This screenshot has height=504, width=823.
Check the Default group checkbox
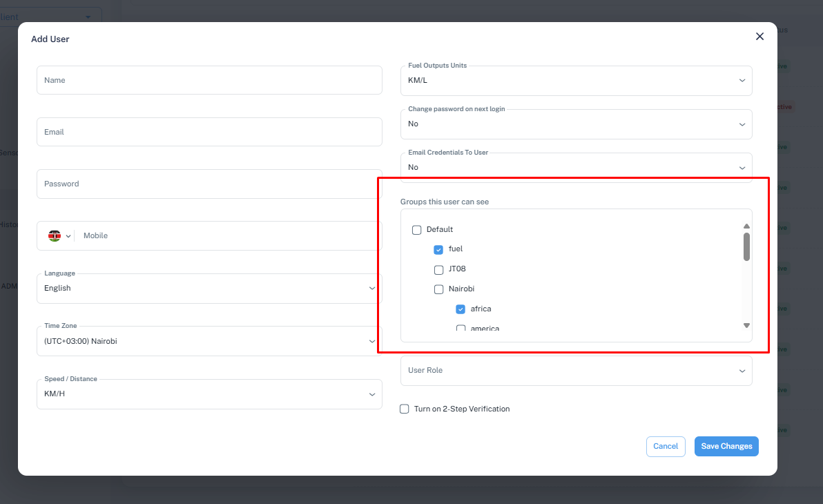(x=416, y=230)
